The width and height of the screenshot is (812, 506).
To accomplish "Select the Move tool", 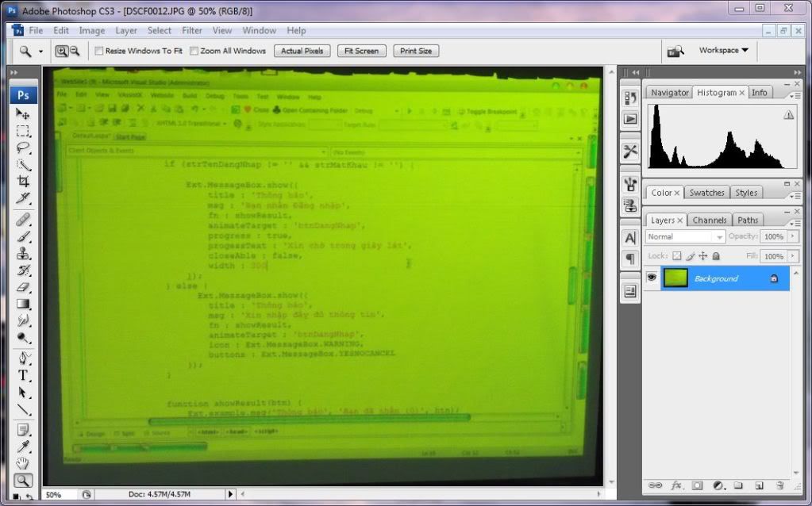I will 23,114.
